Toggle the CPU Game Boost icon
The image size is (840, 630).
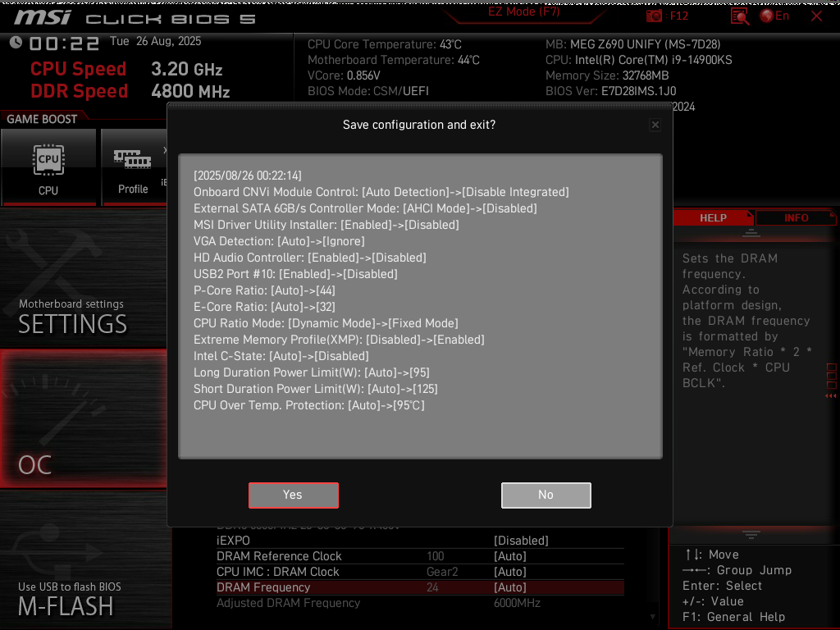48,167
